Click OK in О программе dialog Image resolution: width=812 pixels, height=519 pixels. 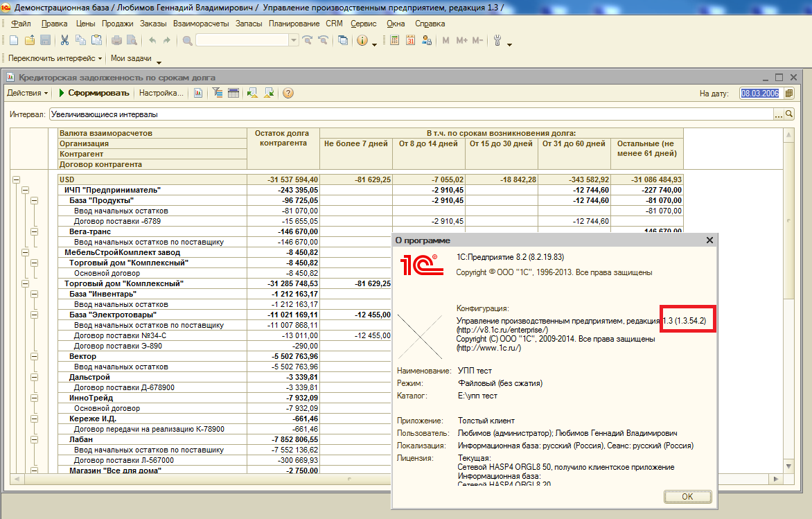point(688,497)
